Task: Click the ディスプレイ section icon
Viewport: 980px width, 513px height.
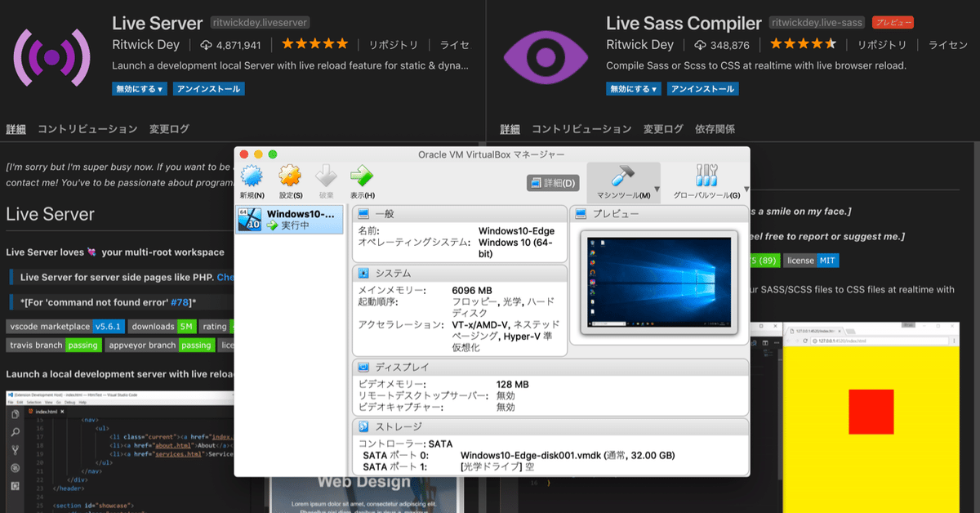Action: tap(364, 368)
